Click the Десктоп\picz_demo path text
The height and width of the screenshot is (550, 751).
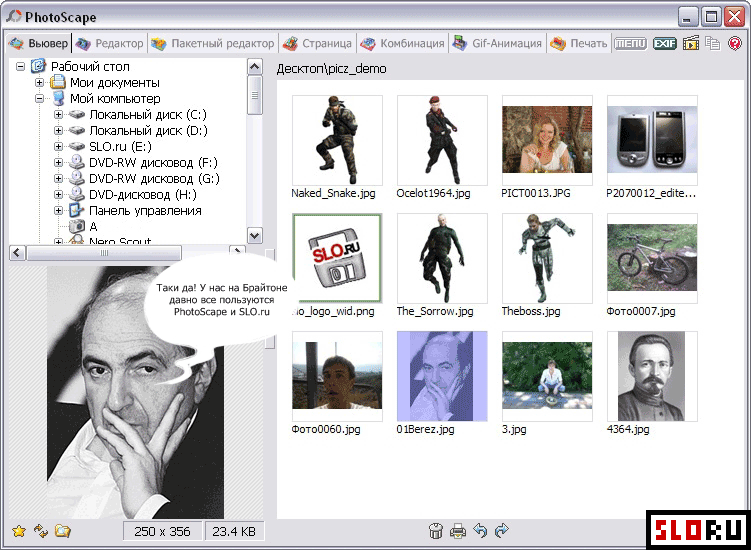coord(331,69)
